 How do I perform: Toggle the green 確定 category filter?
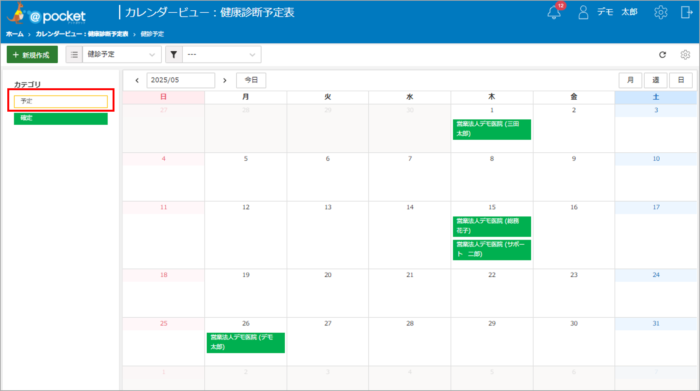61,118
